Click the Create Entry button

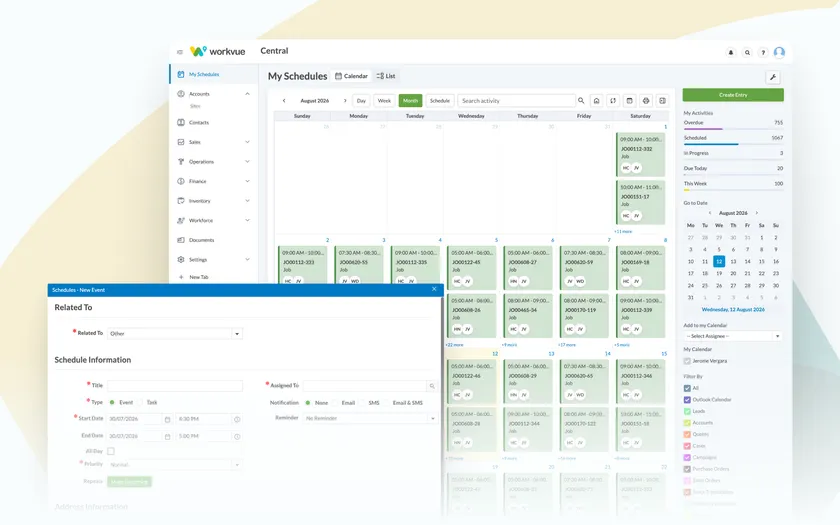tap(733, 95)
